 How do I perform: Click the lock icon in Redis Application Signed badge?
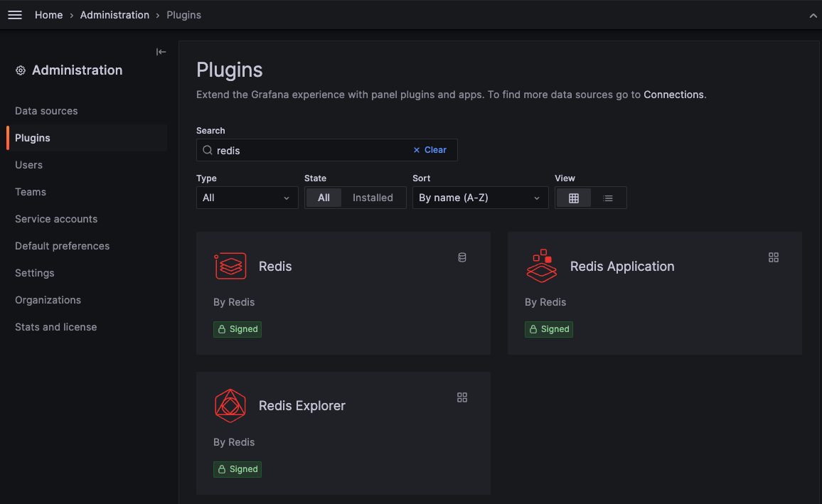(x=533, y=329)
